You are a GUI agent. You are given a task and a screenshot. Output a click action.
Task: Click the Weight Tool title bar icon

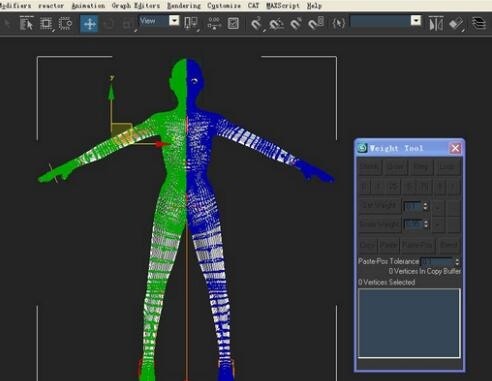point(362,148)
